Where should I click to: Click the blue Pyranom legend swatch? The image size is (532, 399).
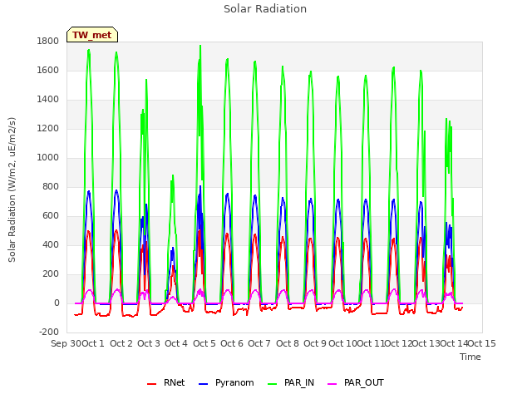tap(203, 384)
